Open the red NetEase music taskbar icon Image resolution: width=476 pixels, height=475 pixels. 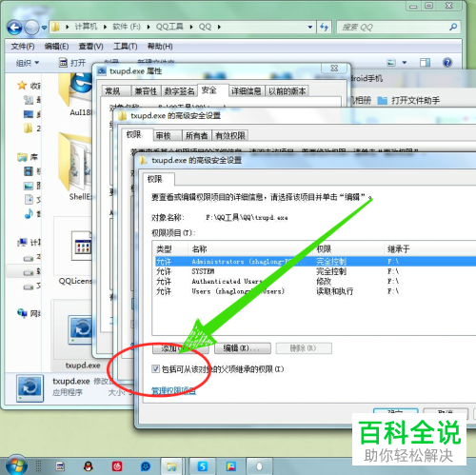click(117, 466)
